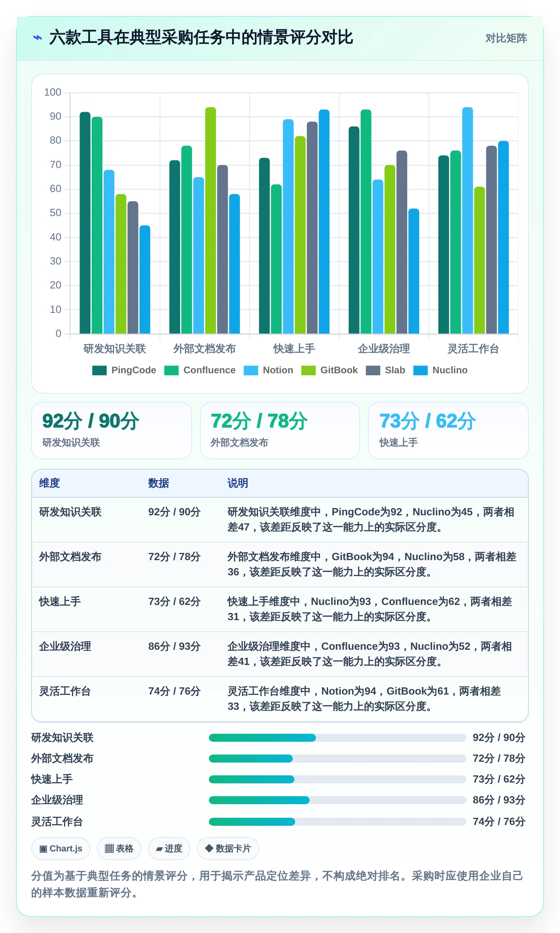Screen dimensions: 560x933
Task: Click the GitBook bar in 外部文档发布 group
Action: (210, 220)
